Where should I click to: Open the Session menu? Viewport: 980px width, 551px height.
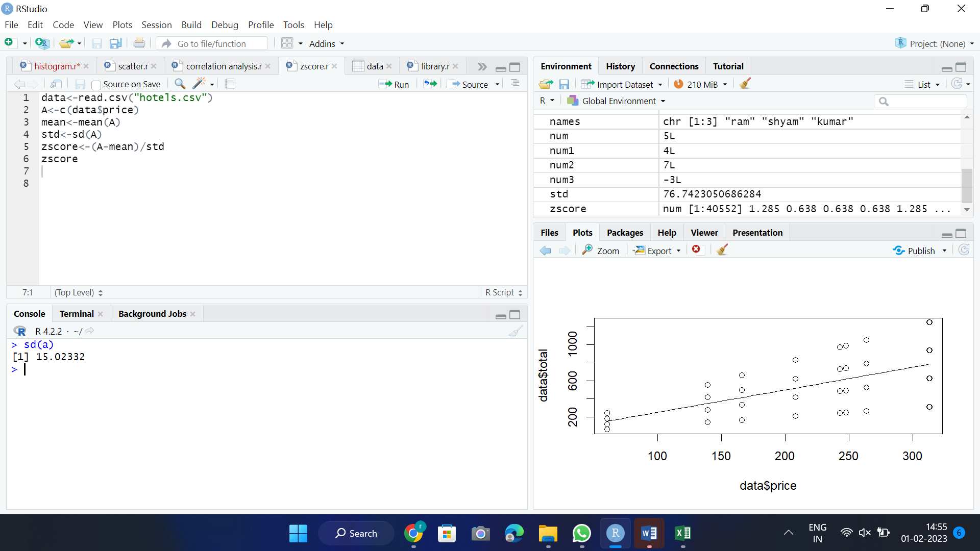point(156,24)
